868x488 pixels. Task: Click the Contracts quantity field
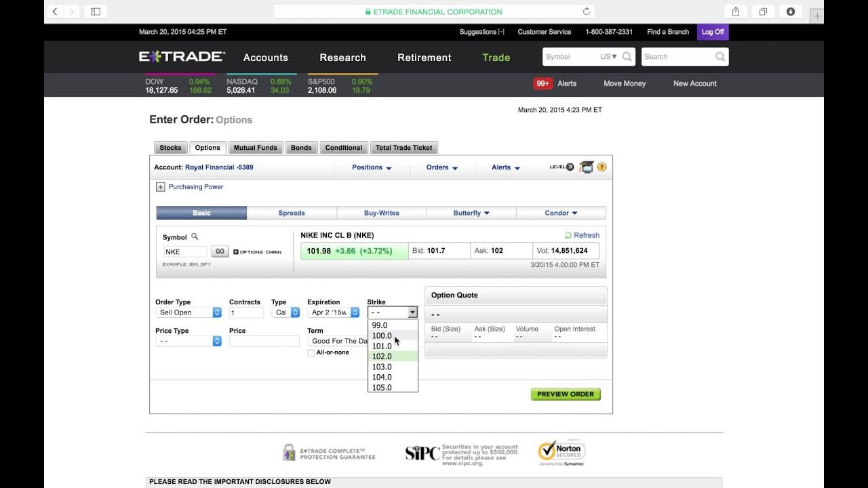246,312
